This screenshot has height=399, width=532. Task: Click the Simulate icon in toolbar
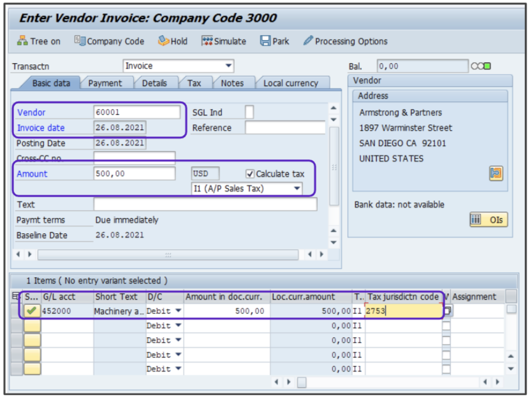click(207, 41)
